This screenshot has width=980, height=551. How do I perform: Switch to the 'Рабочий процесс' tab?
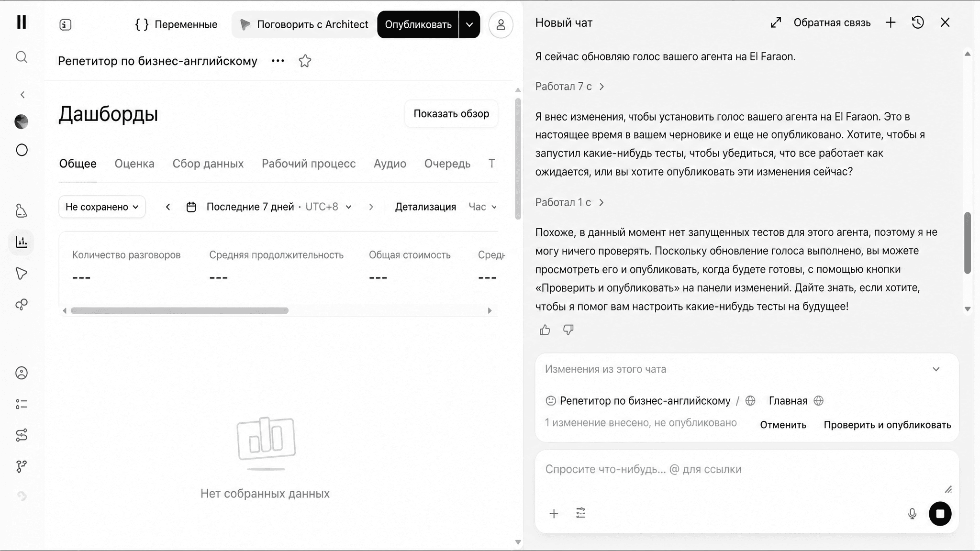coord(309,164)
